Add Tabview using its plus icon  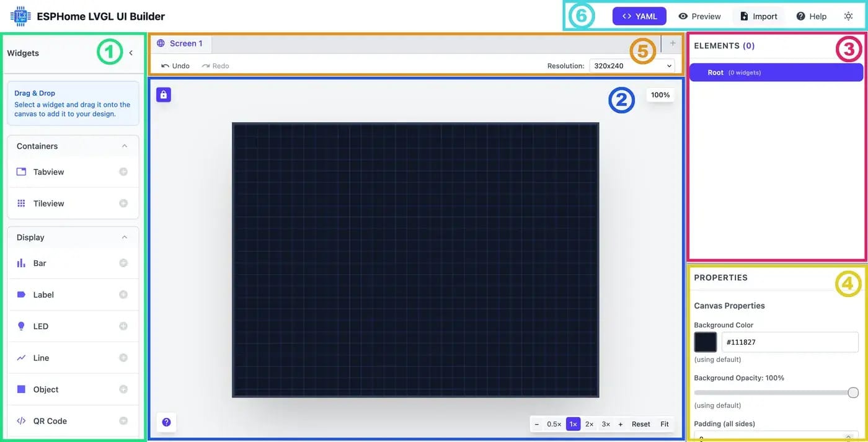123,172
